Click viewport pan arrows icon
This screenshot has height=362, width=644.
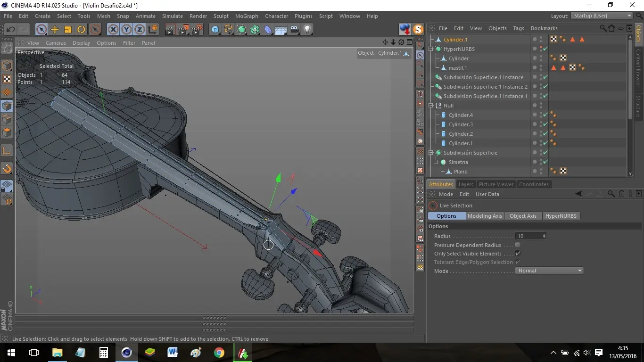tap(385, 42)
